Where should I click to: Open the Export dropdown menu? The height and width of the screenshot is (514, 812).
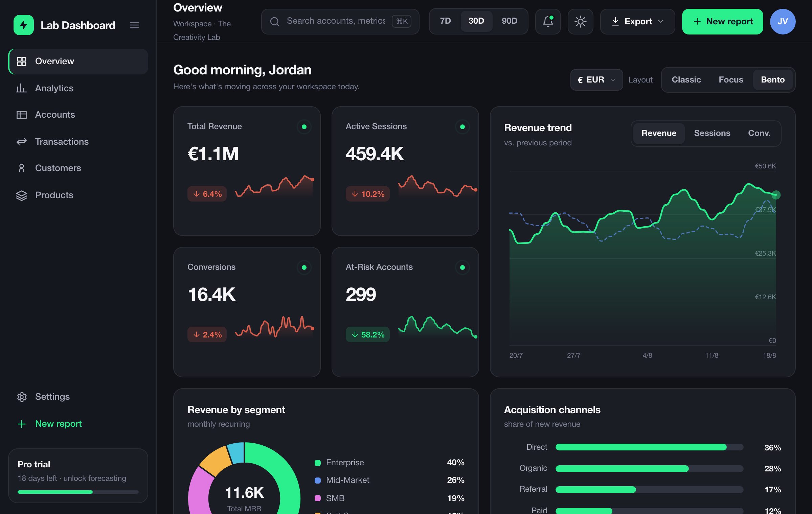[637, 22]
